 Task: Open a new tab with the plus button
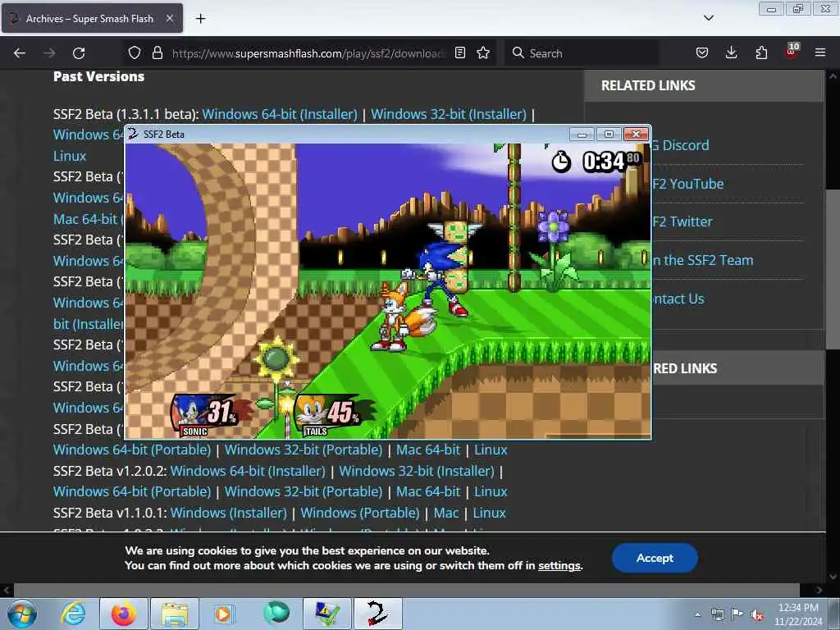[200, 19]
